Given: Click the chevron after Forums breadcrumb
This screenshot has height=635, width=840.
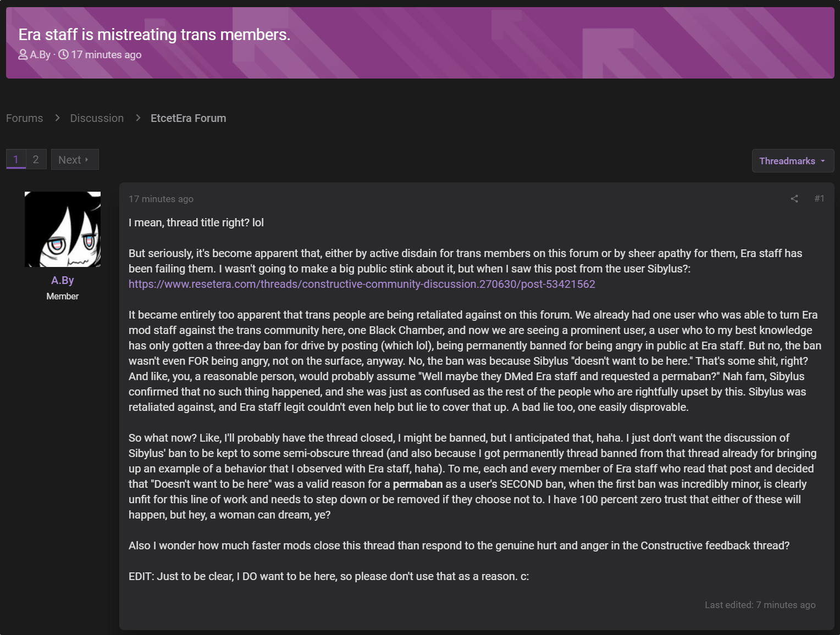Looking at the screenshot, I should [57, 118].
